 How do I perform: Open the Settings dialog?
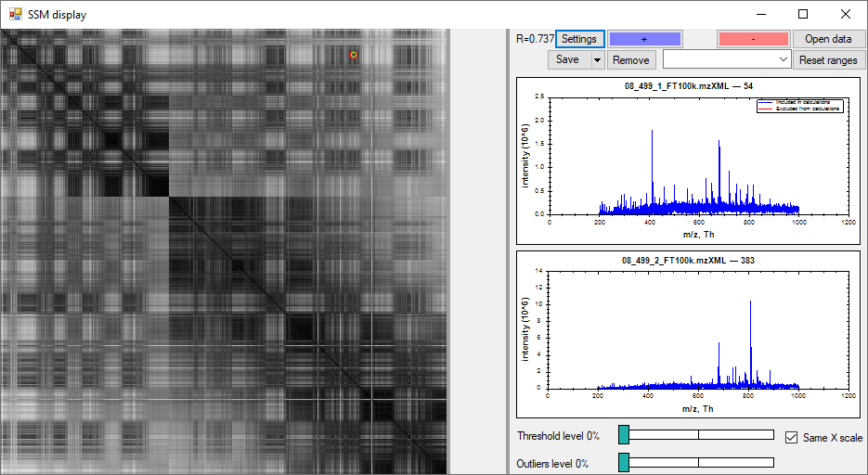(x=579, y=39)
